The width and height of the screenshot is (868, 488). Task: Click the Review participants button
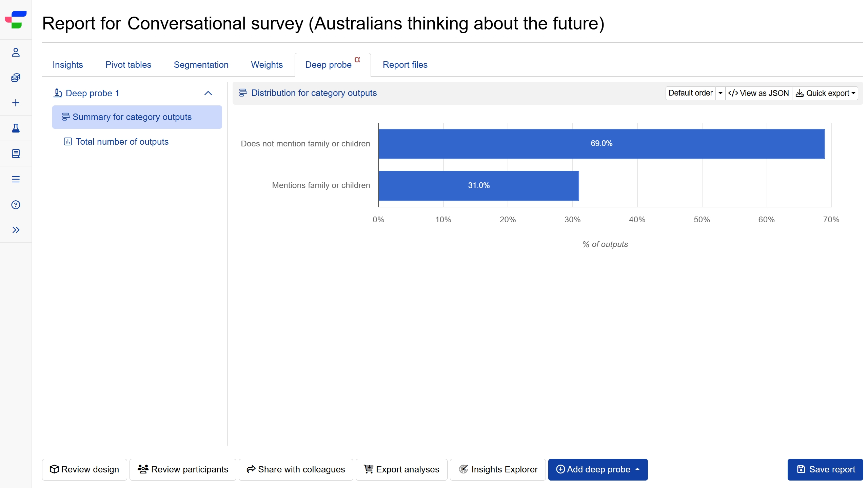[x=183, y=469]
